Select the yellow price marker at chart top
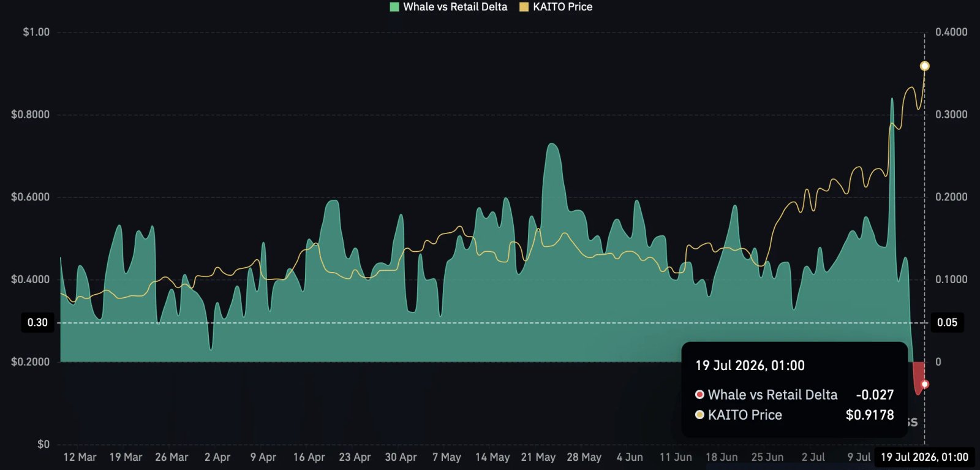Image resolution: width=980 pixels, height=470 pixels. click(925, 66)
